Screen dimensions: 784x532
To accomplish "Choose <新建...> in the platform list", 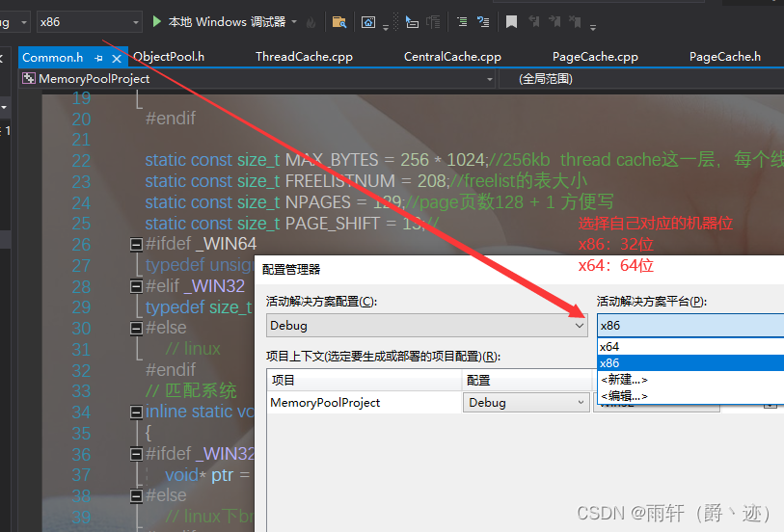I will [x=690, y=380].
